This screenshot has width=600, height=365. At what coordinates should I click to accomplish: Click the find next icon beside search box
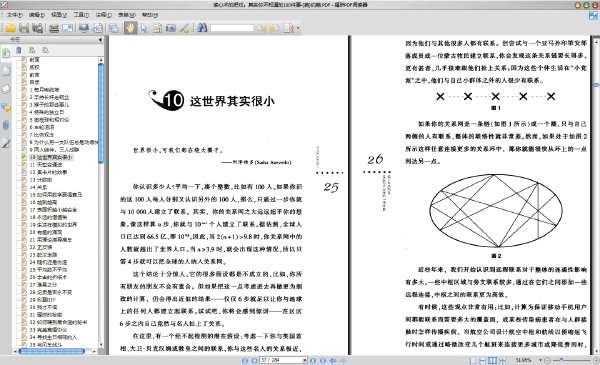point(275,28)
